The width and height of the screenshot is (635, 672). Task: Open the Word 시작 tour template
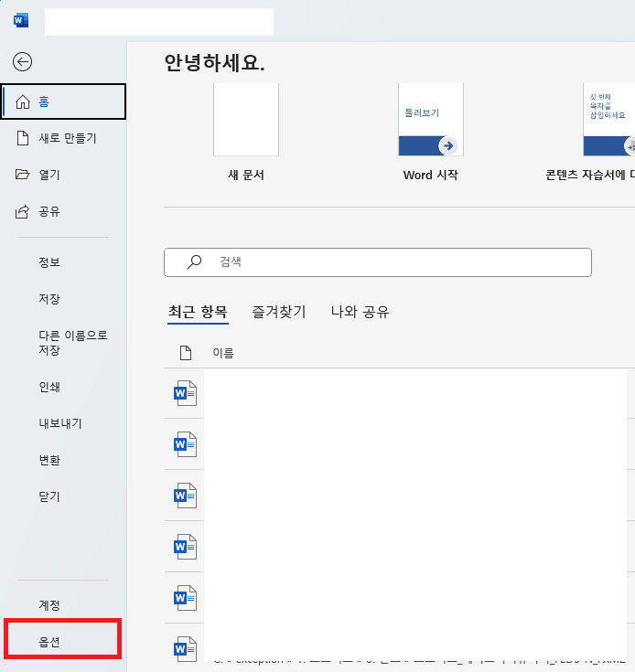point(431,120)
